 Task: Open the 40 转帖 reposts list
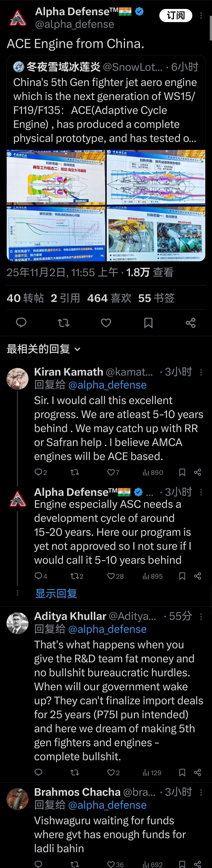(x=25, y=298)
